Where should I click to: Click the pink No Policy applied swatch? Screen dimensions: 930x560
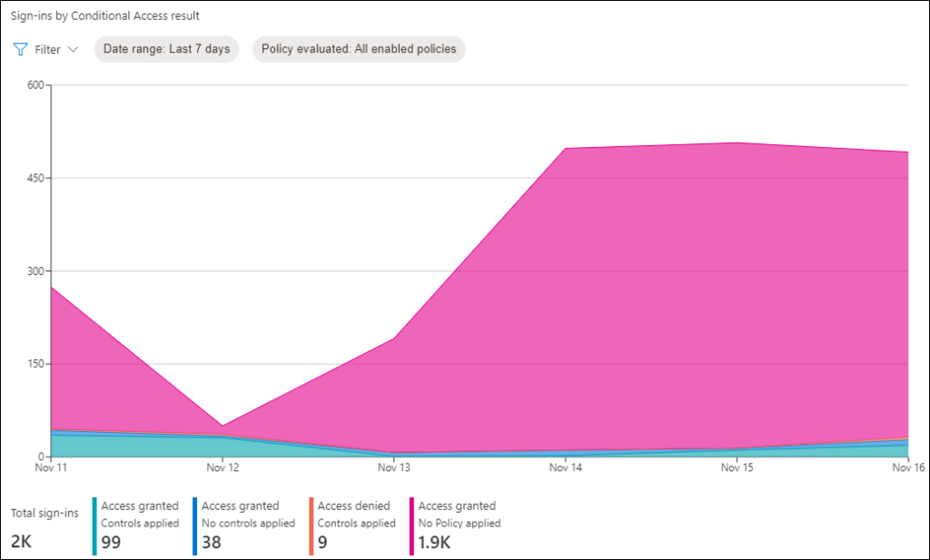pyautogui.click(x=411, y=526)
